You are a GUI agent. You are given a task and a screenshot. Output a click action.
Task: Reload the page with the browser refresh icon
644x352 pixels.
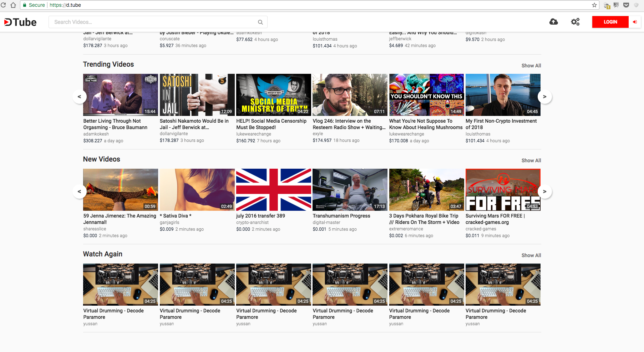point(4,5)
